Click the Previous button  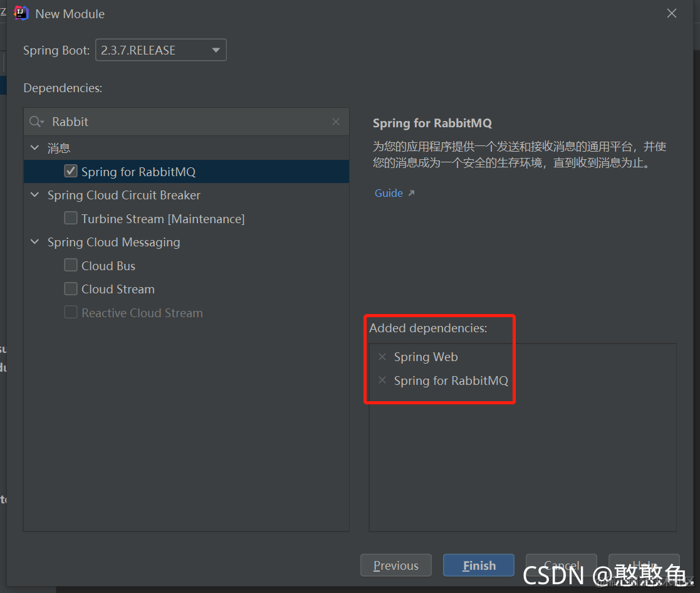[396, 565]
